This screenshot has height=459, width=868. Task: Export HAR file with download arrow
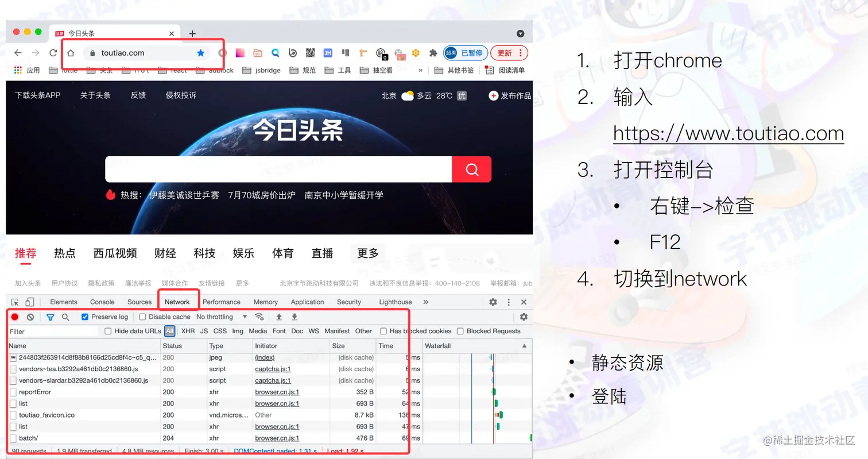point(294,317)
